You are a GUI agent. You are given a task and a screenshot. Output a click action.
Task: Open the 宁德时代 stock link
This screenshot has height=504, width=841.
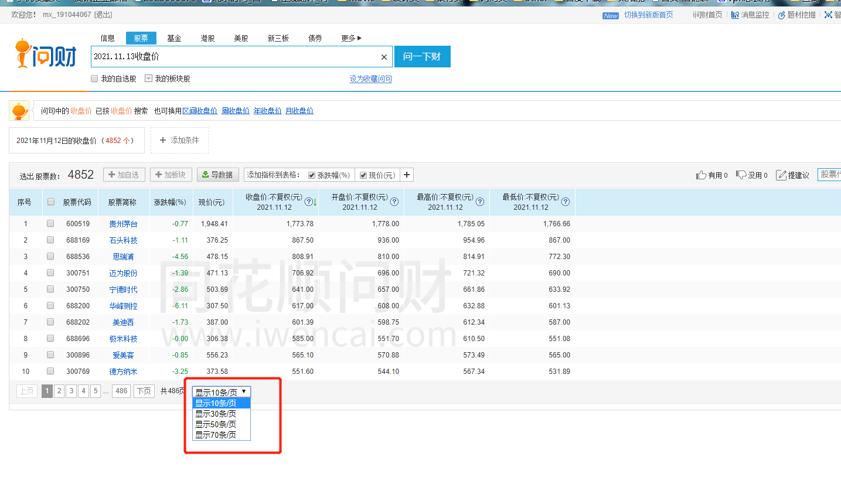click(x=123, y=290)
